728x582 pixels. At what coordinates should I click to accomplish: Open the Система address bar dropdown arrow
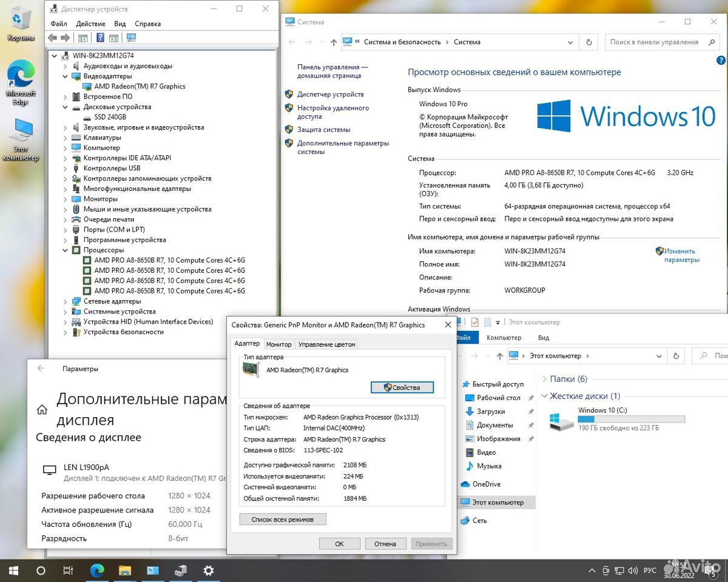tap(570, 42)
